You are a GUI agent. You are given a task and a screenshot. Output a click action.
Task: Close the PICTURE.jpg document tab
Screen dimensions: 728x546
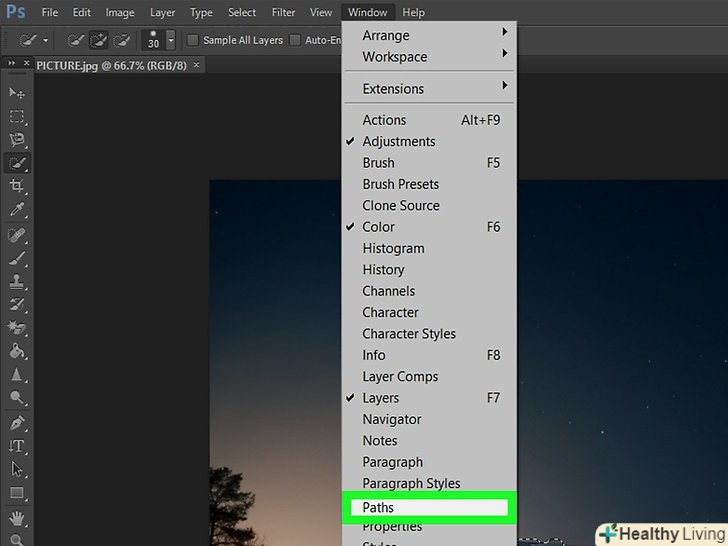point(197,64)
